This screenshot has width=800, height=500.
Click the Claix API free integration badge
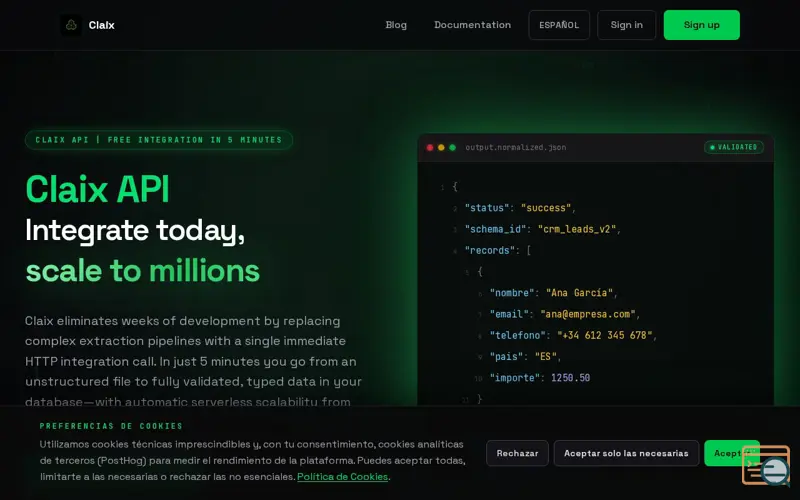(159, 140)
